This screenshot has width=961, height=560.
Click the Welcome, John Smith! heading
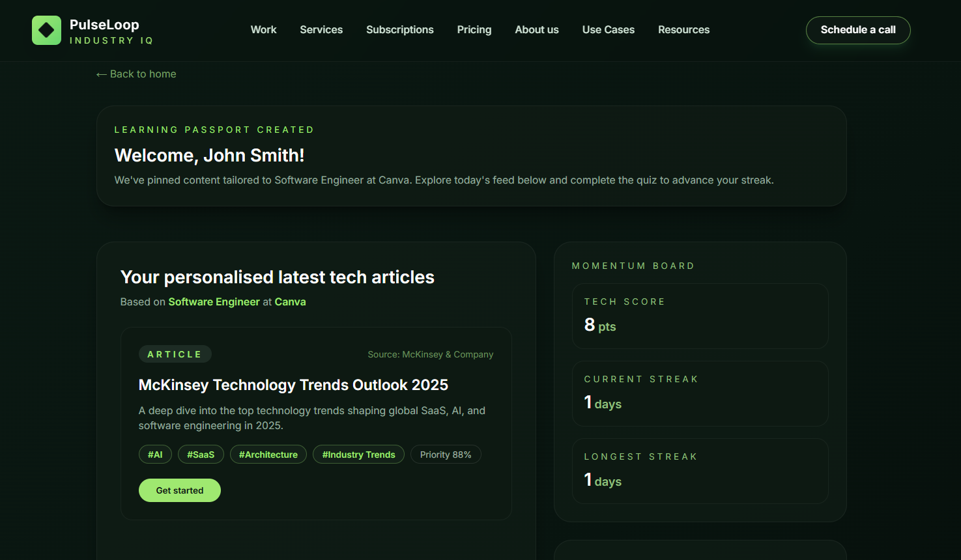tap(210, 155)
